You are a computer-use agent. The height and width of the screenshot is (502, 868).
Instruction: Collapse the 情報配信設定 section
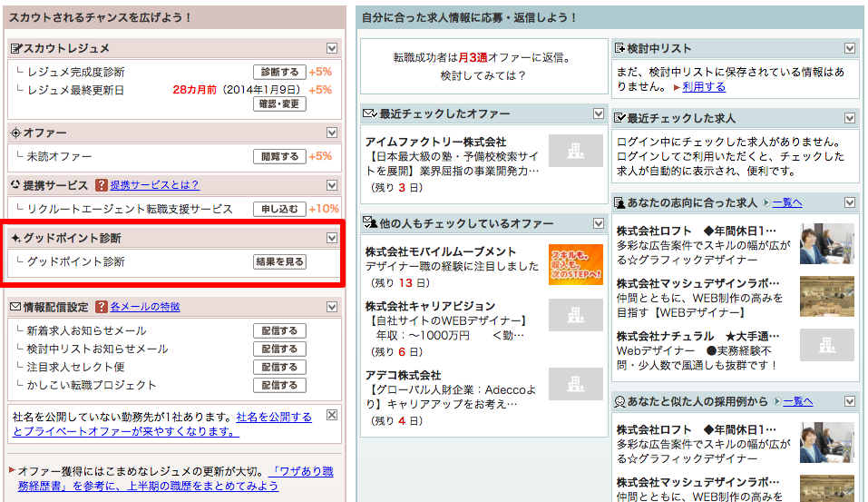click(x=332, y=307)
